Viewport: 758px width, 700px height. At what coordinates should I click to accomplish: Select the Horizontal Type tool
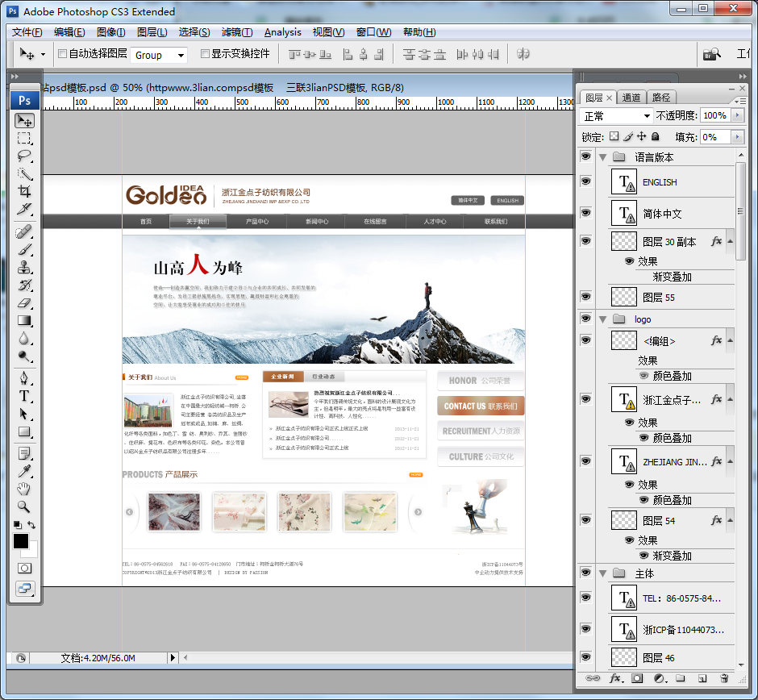click(x=24, y=396)
